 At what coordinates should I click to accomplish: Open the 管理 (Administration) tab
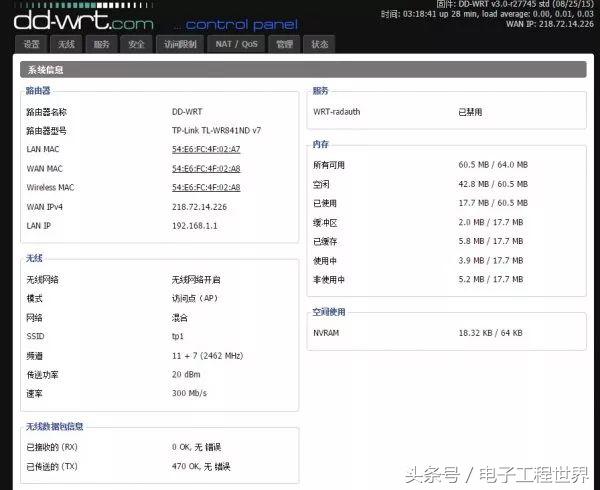click(284, 44)
